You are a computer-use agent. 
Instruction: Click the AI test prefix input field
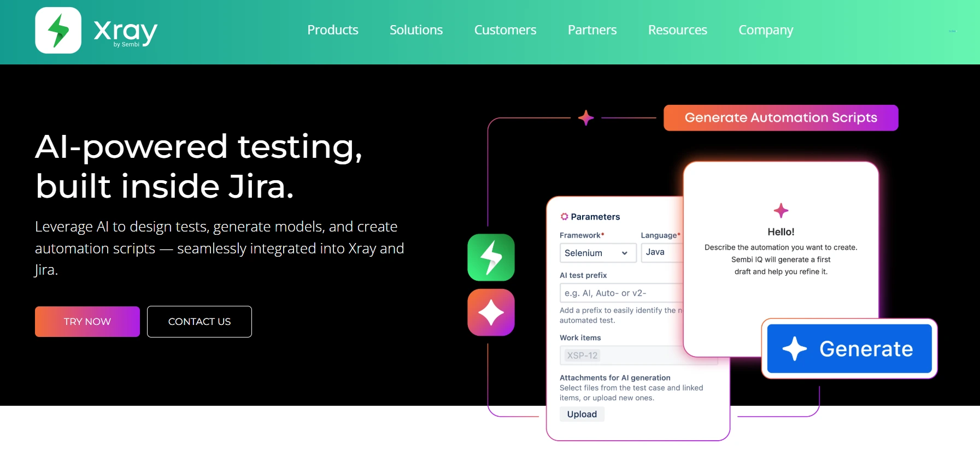coord(621,293)
